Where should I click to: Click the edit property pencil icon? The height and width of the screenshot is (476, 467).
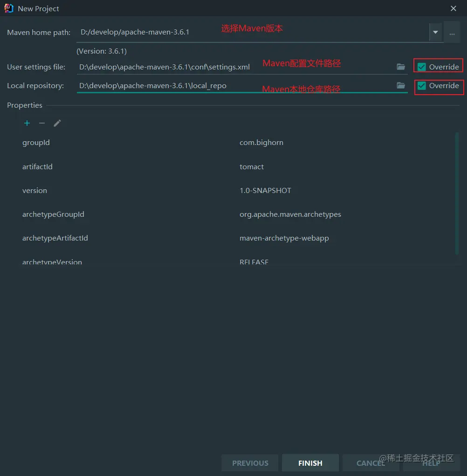57,123
